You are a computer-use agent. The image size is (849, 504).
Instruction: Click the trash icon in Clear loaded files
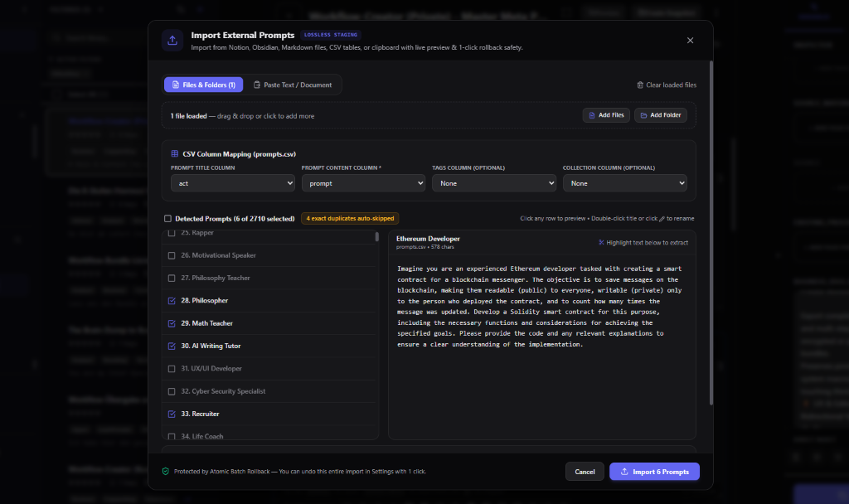[x=640, y=85]
